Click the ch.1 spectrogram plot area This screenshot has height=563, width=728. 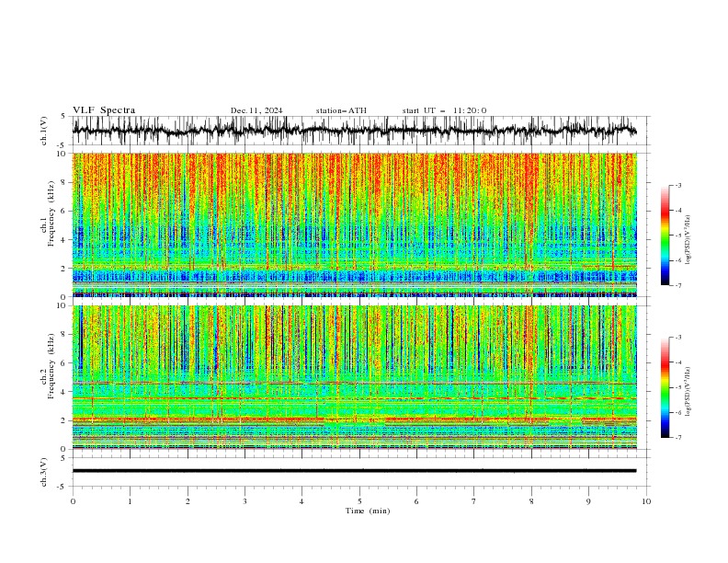point(355,224)
